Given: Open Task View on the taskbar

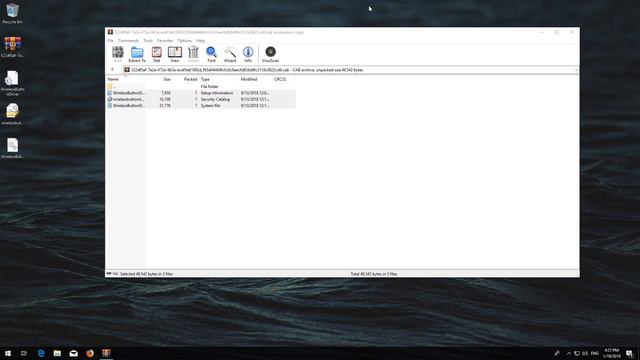Looking at the screenshot, I should point(24,353).
